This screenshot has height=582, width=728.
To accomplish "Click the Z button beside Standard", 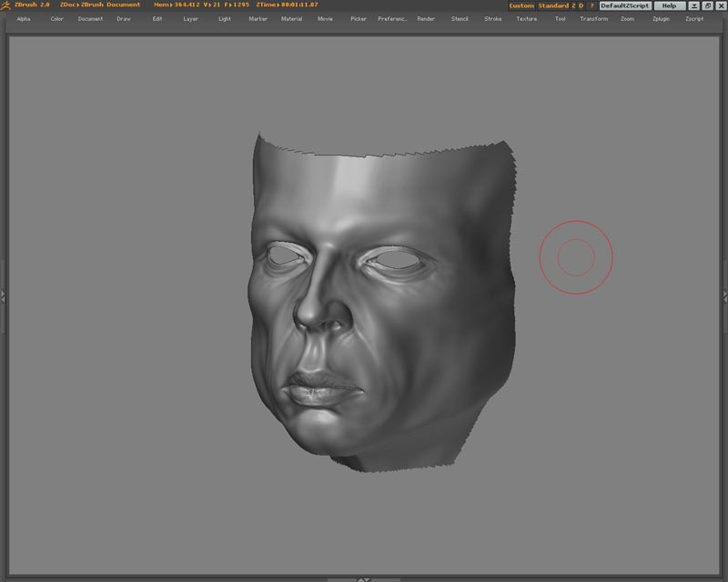I will 574,6.
